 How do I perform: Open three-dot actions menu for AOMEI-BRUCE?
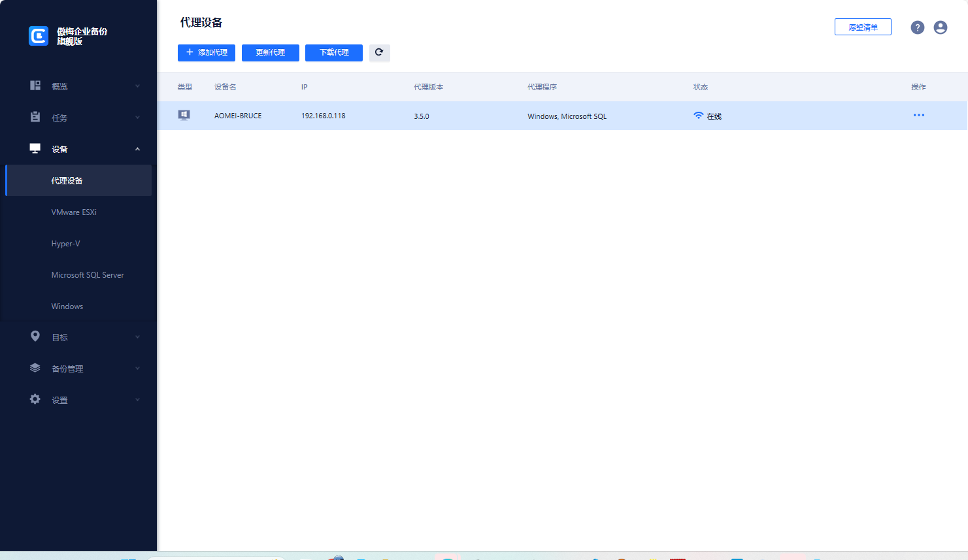tap(918, 116)
